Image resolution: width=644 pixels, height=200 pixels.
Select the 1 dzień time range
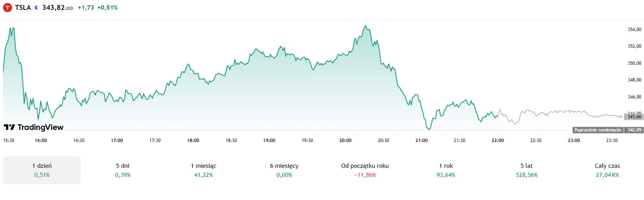coord(42,170)
